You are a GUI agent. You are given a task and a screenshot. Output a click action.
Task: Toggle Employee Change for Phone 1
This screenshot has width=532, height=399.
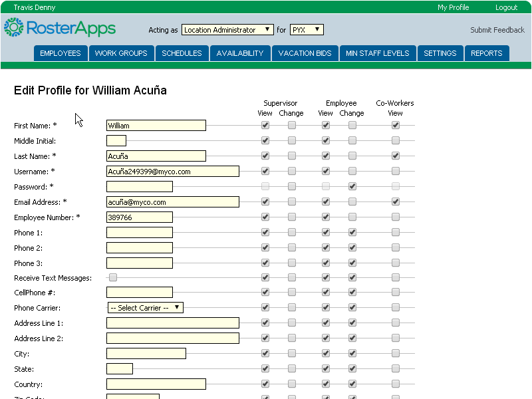coord(352,232)
